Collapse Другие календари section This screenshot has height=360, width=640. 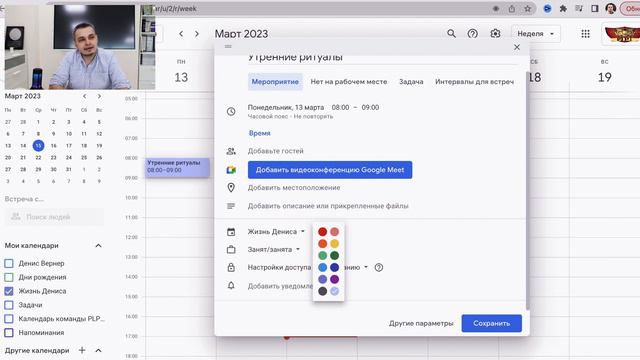98,351
